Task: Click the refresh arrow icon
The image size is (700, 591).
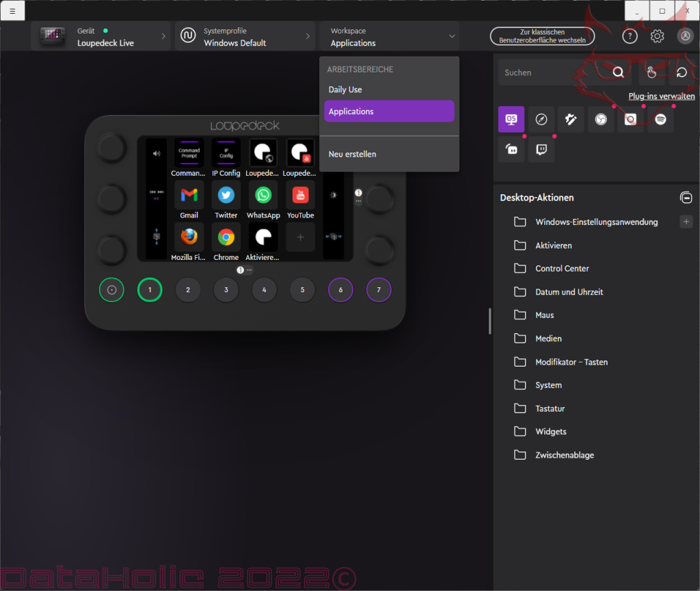Action: [x=682, y=73]
